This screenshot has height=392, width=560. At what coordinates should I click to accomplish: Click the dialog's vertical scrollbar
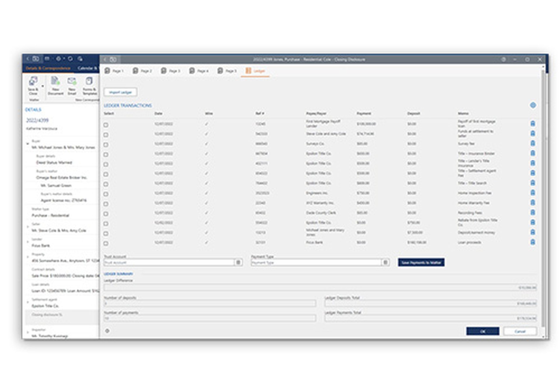pyautogui.click(x=543, y=195)
